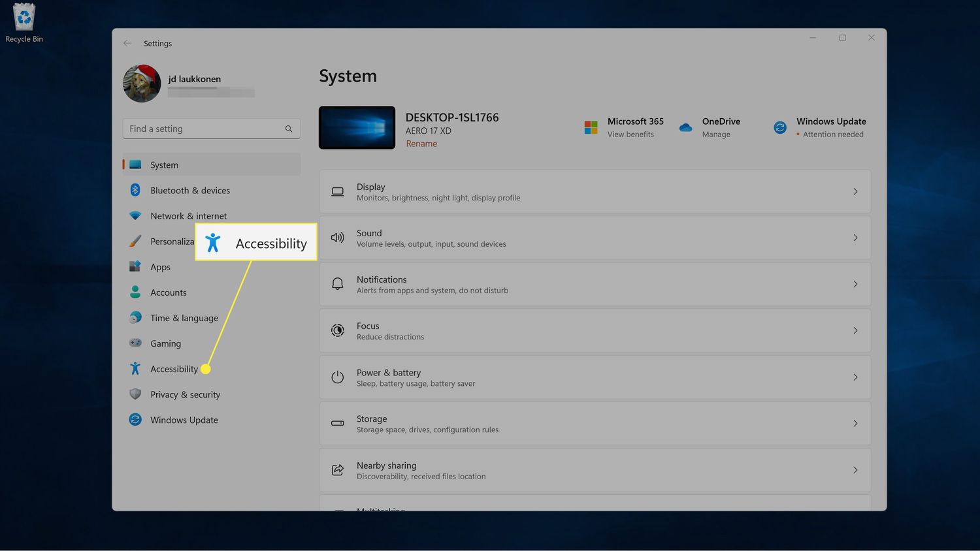980x551 pixels.
Task: Expand the Power & battery chevron
Action: point(855,377)
